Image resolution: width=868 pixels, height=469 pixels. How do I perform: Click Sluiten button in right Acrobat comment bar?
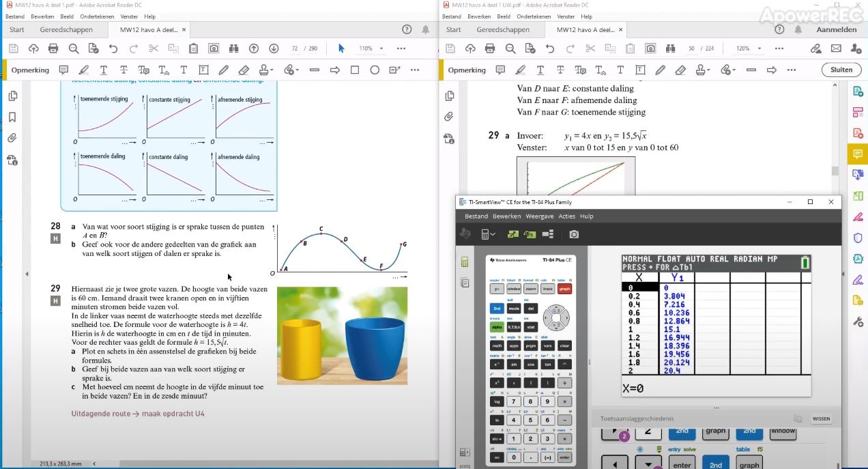pyautogui.click(x=841, y=70)
